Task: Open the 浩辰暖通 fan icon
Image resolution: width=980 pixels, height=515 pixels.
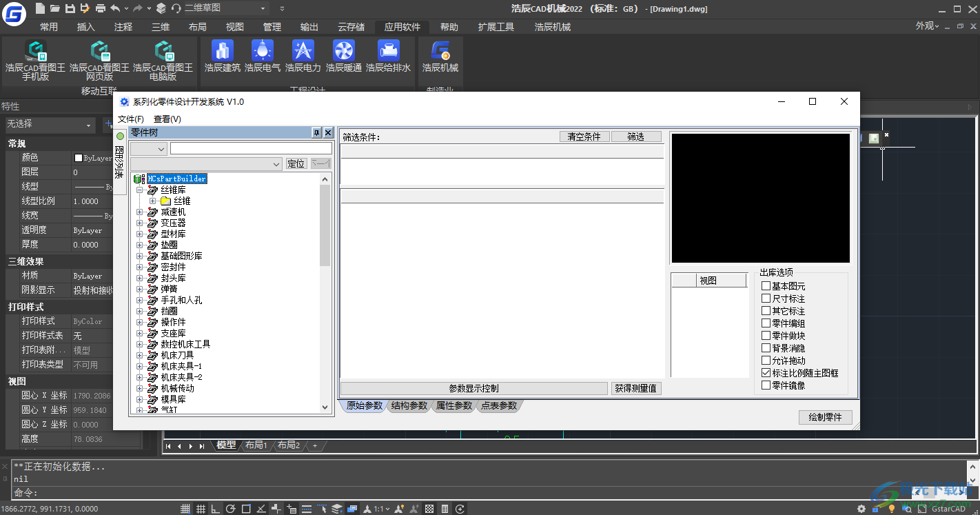Action: [x=343, y=50]
